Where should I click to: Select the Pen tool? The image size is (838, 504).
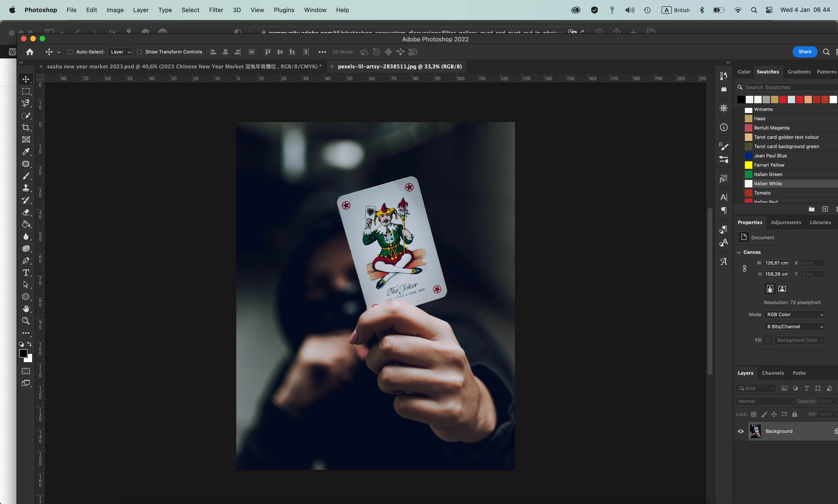26,261
